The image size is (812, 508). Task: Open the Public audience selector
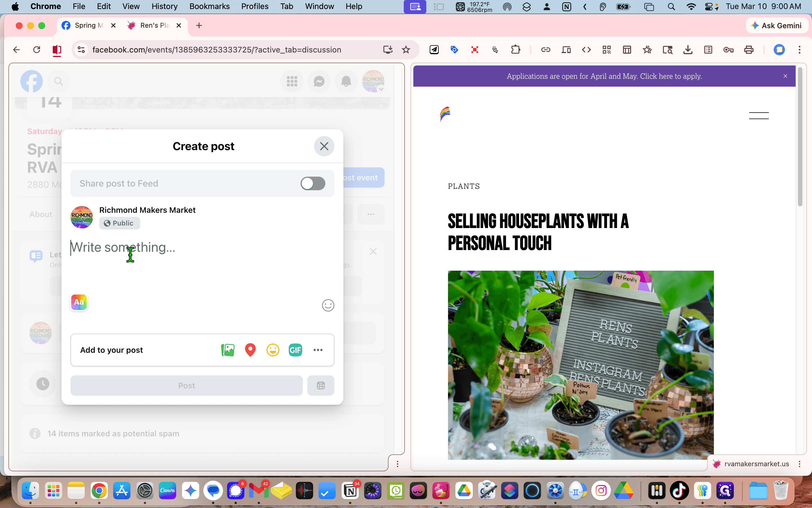tap(120, 223)
